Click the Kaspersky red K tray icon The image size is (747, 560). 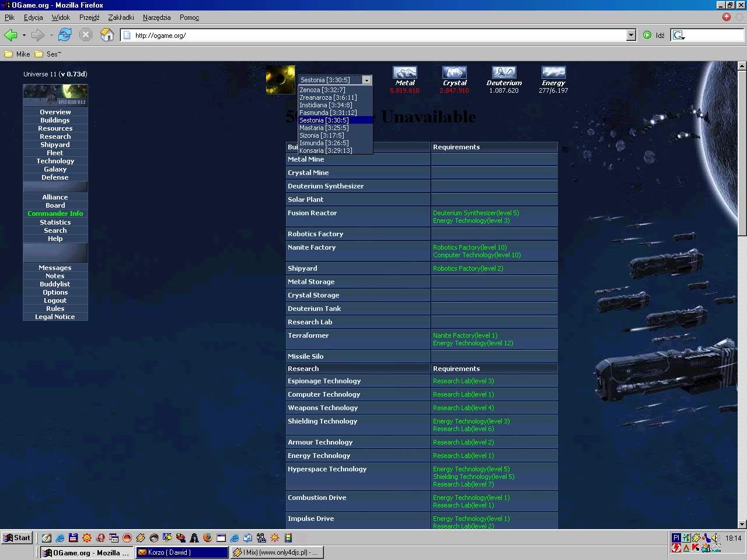696,548
